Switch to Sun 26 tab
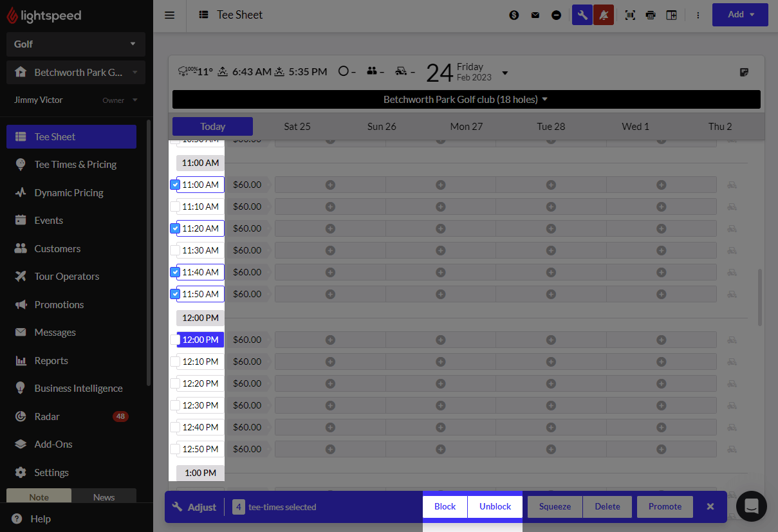 click(382, 127)
